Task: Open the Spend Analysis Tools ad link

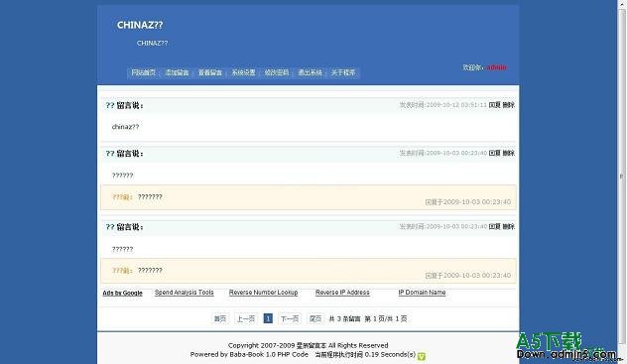Action: 185,293
